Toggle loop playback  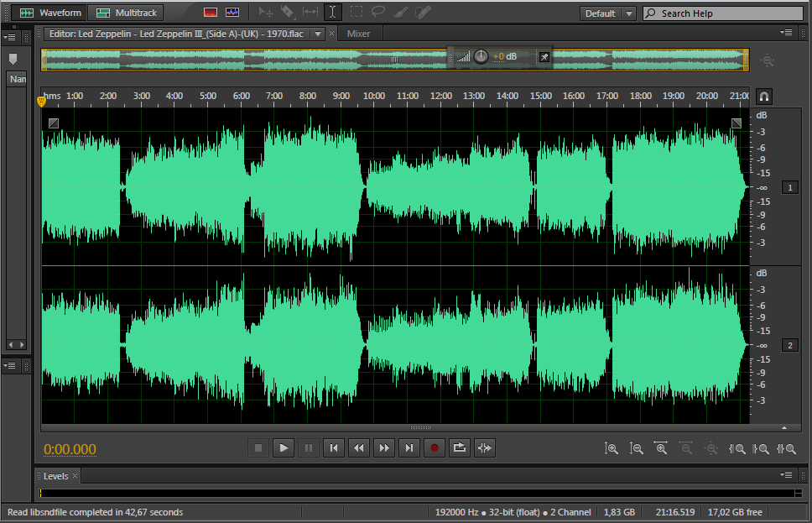pos(460,447)
